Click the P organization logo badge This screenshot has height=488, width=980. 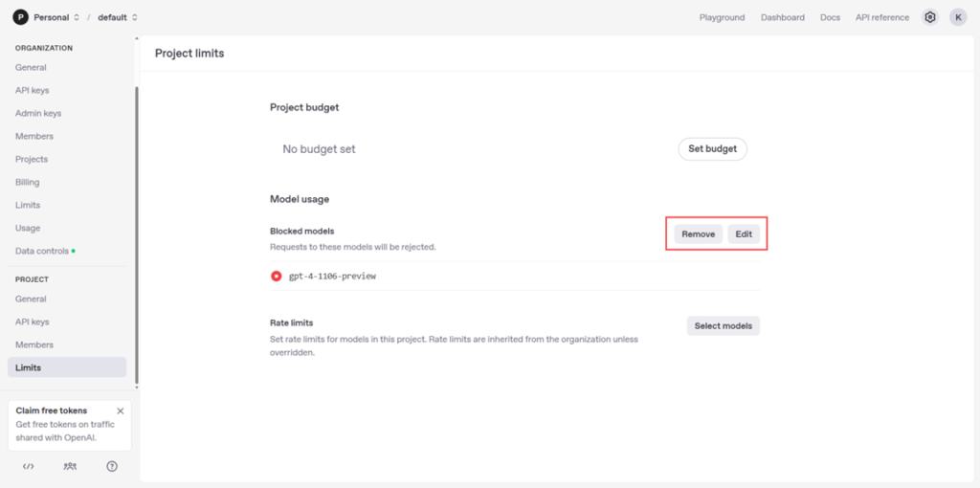[x=20, y=17]
